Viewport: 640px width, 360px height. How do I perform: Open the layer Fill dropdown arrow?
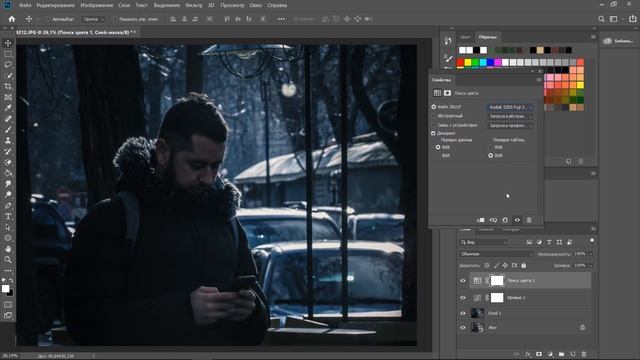point(591,266)
